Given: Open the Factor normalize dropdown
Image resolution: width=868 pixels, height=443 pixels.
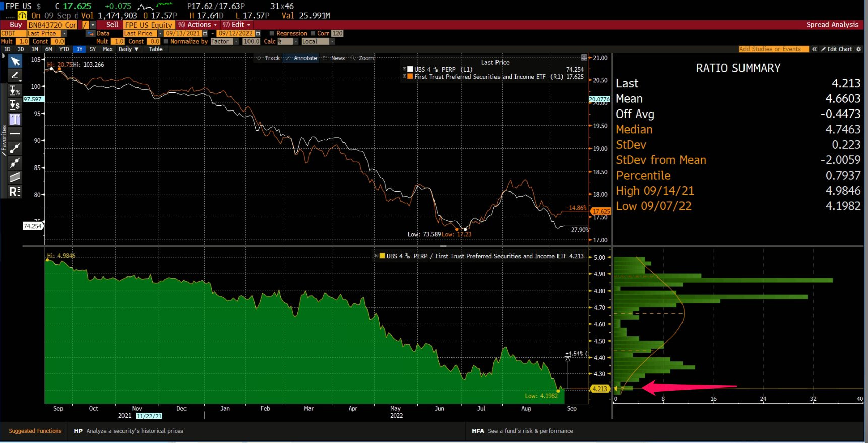Looking at the screenshot, I should (x=236, y=41).
